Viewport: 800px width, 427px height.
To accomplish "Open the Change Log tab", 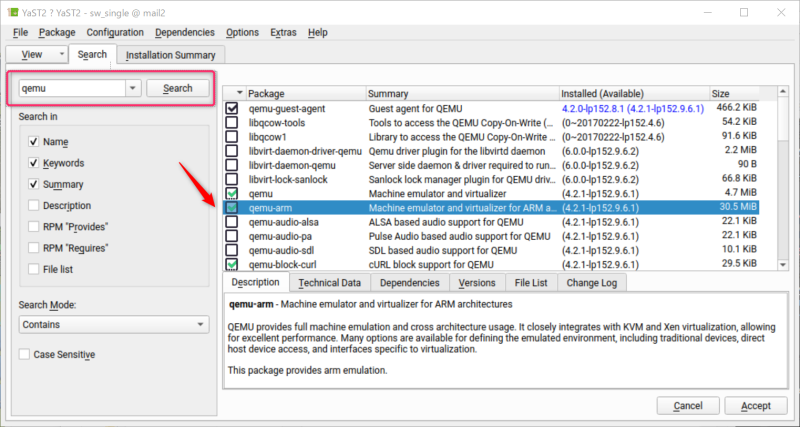I will pyautogui.click(x=592, y=283).
